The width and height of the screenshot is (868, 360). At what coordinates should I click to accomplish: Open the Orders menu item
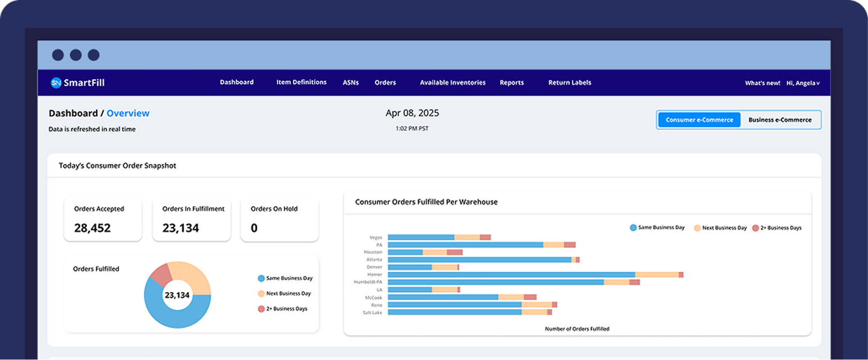coord(385,83)
